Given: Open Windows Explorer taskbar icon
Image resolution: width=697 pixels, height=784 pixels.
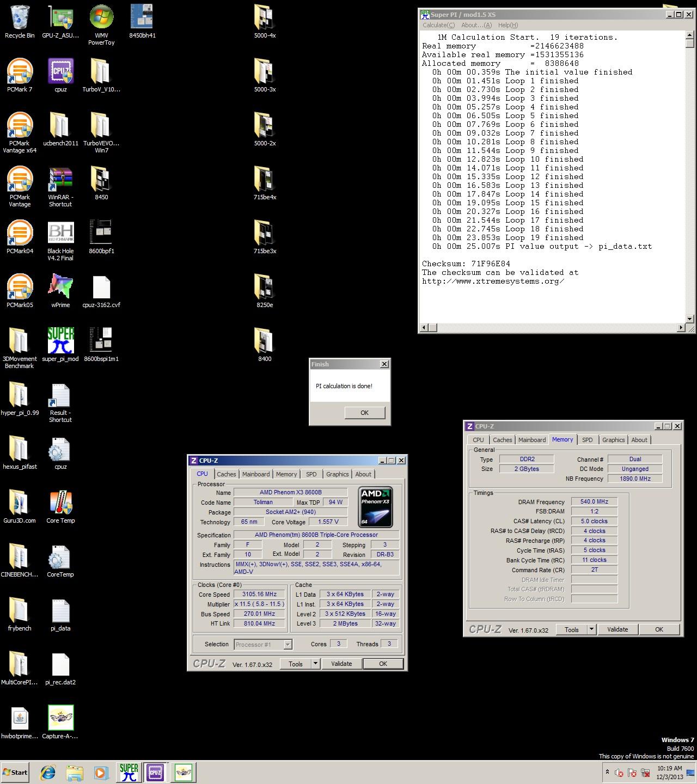Looking at the screenshot, I should point(74,773).
